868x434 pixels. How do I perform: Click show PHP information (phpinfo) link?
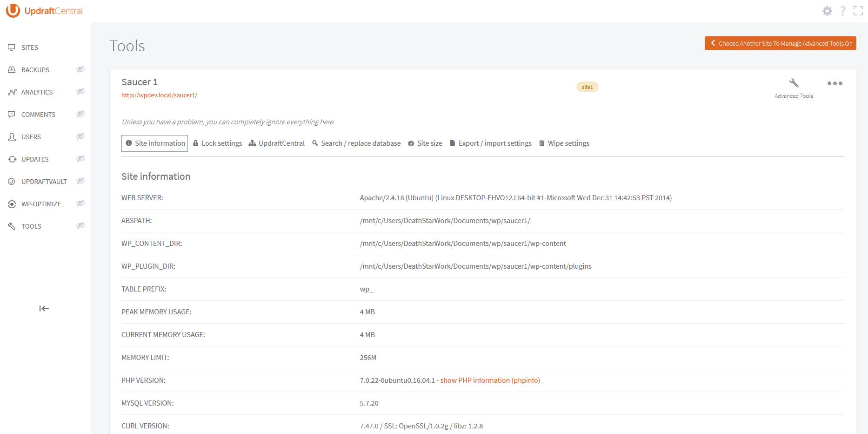[490, 380]
